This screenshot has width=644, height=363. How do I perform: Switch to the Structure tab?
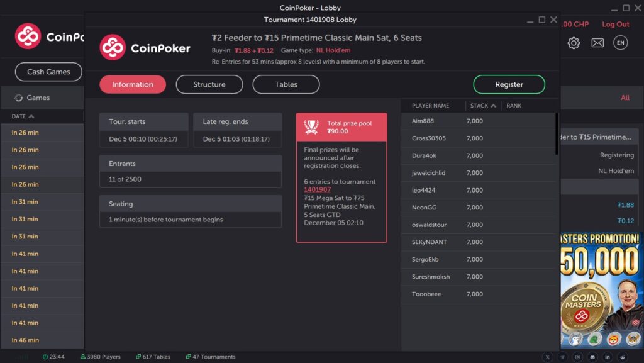point(209,84)
